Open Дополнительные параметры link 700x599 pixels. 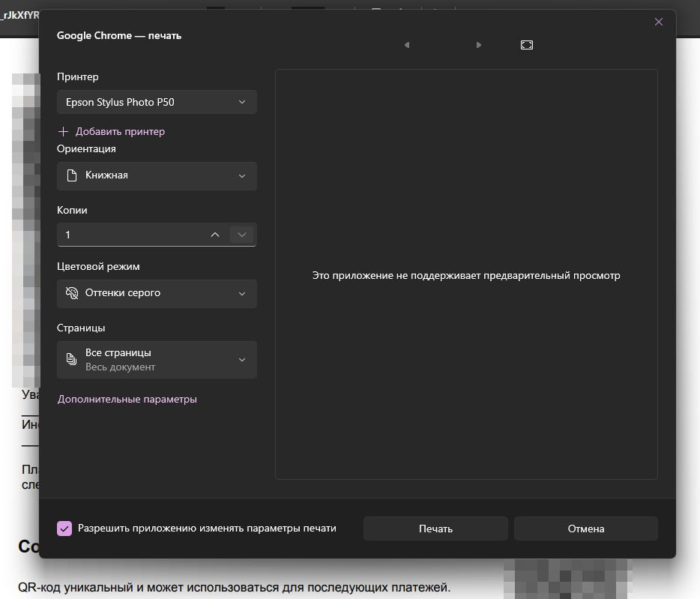[x=127, y=399]
